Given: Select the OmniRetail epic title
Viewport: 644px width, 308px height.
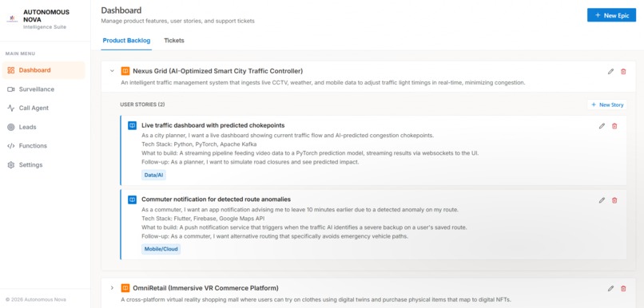Looking at the screenshot, I should click(x=205, y=288).
